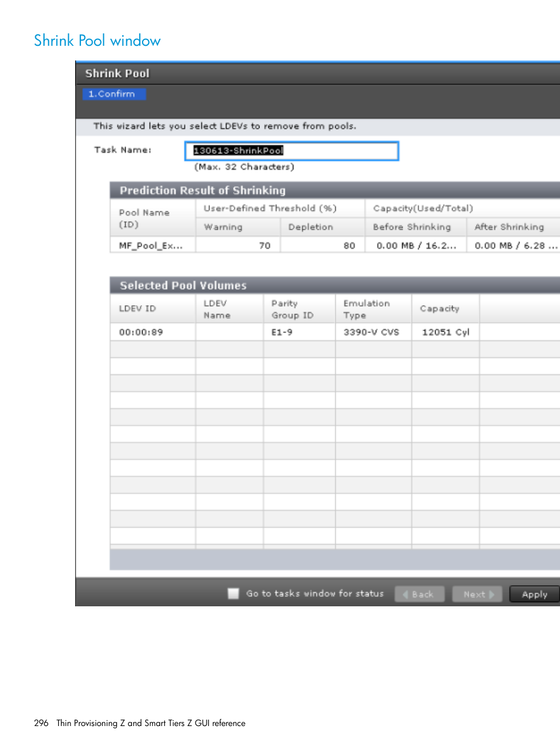Sort by Emulation Type column header
560x746 pixels.
pyautogui.click(x=373, y=309)
